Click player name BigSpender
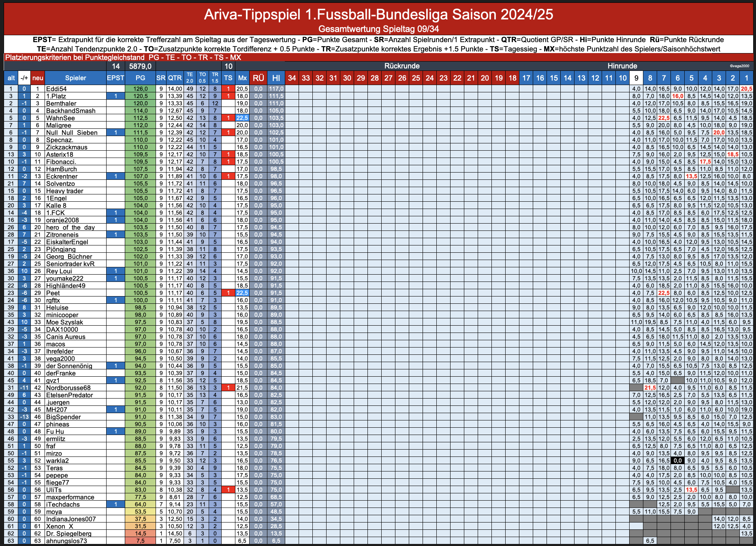 pyautogui.click(x=63, y=417)
